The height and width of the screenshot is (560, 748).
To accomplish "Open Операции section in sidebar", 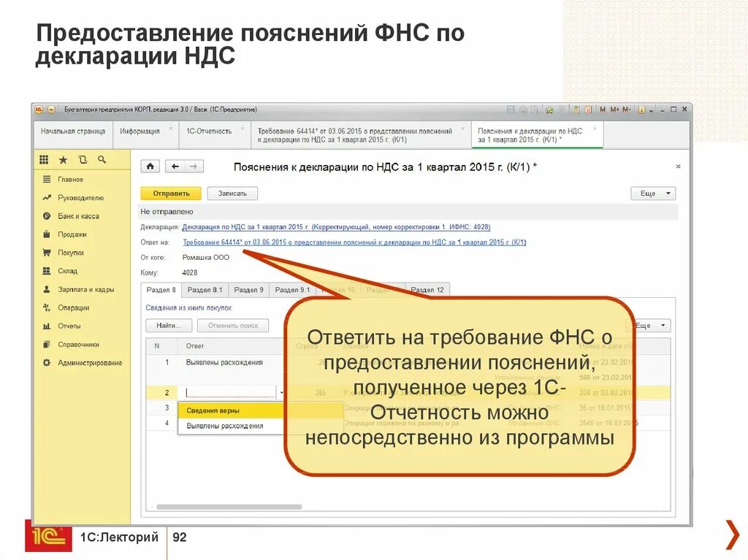I will click(x=74, y=307).
